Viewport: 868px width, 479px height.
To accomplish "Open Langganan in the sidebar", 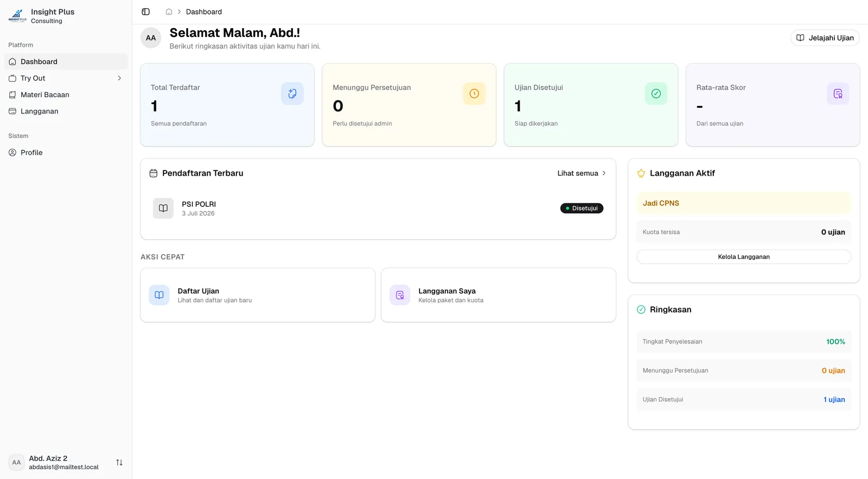I will point(66,111).
